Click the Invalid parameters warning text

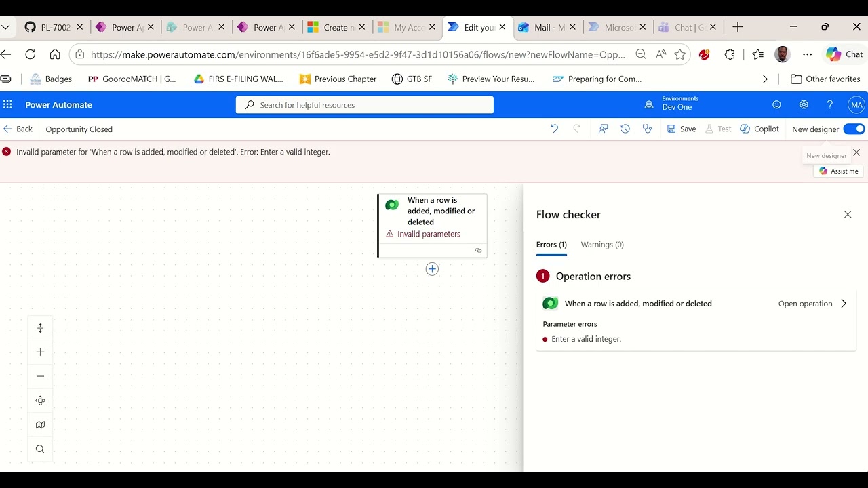[x=429, y=234]
